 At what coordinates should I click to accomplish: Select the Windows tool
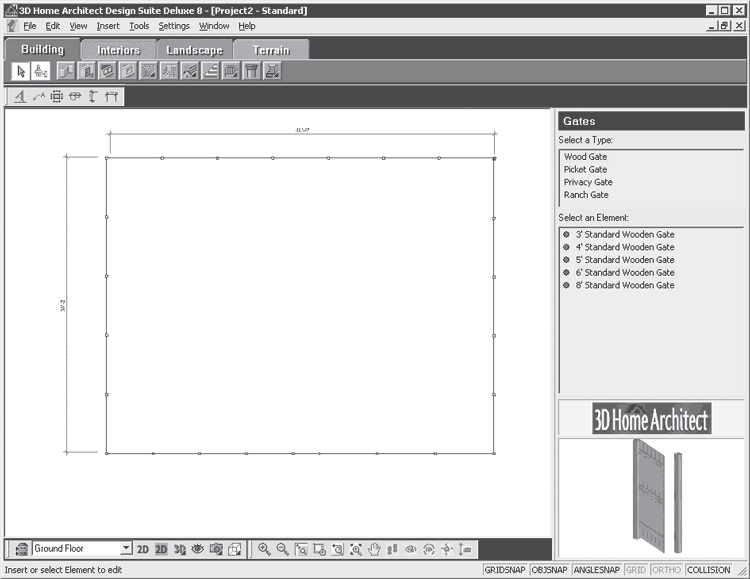(107, 71)
